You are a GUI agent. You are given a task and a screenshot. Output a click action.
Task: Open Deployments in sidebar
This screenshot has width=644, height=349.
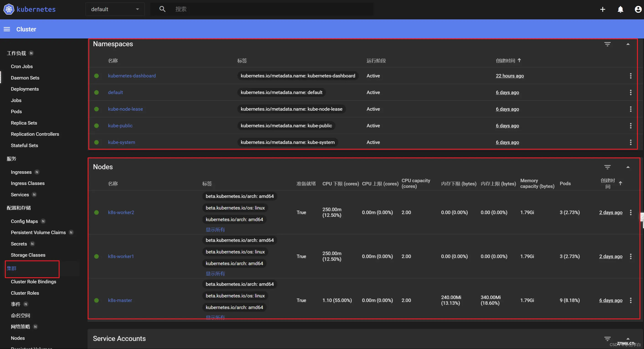(x=25, y=89)
